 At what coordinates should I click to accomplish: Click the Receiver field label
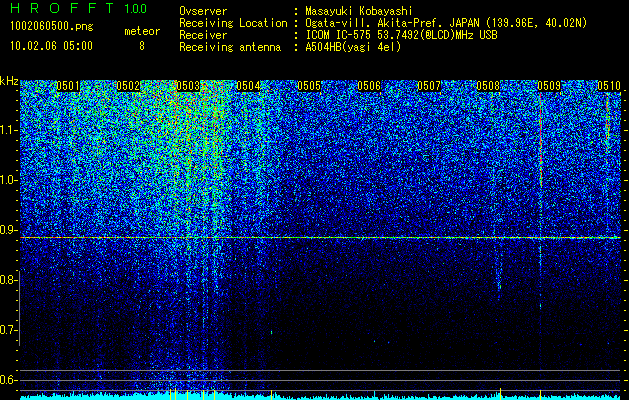tap(203, 35)
